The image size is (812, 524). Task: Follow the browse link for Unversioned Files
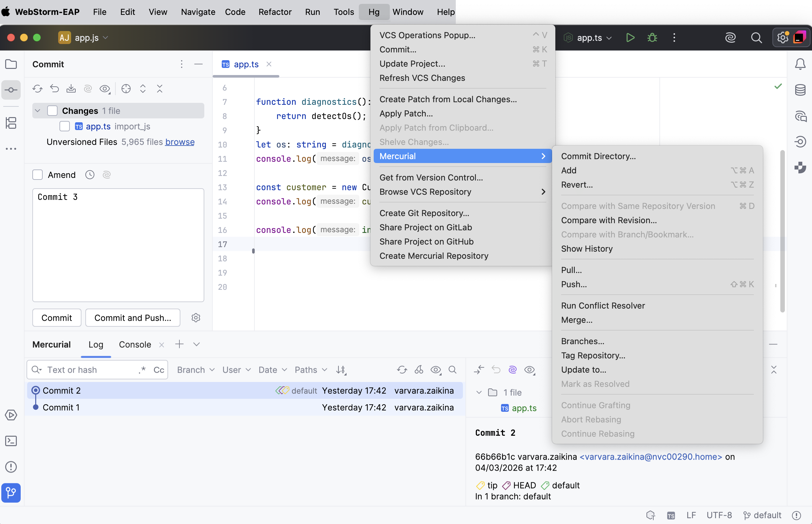coord(179,142)
